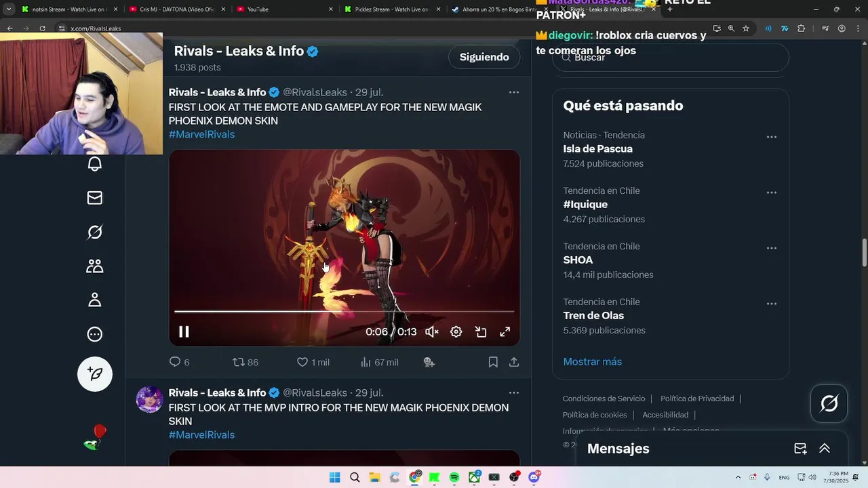Open Tren de Olas trend
The height and width of the screenshot is (488, 868).
593,315
